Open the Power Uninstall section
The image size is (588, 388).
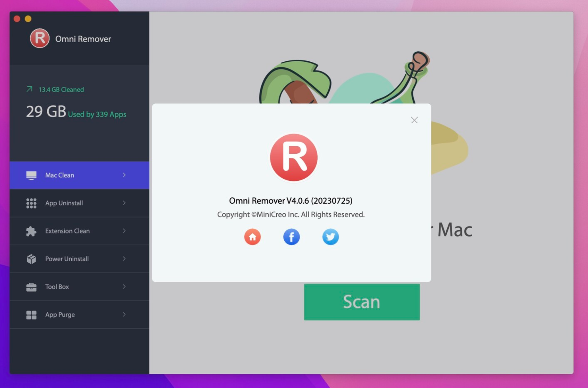(79, 259)
